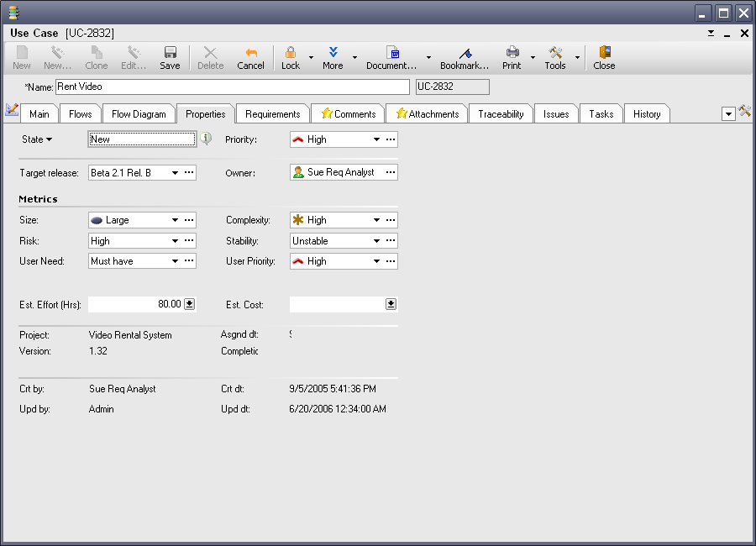Screen dimensions: 756x546
Task: Expand the Lock dropdown arrow
Action: [x=311, y=57]
